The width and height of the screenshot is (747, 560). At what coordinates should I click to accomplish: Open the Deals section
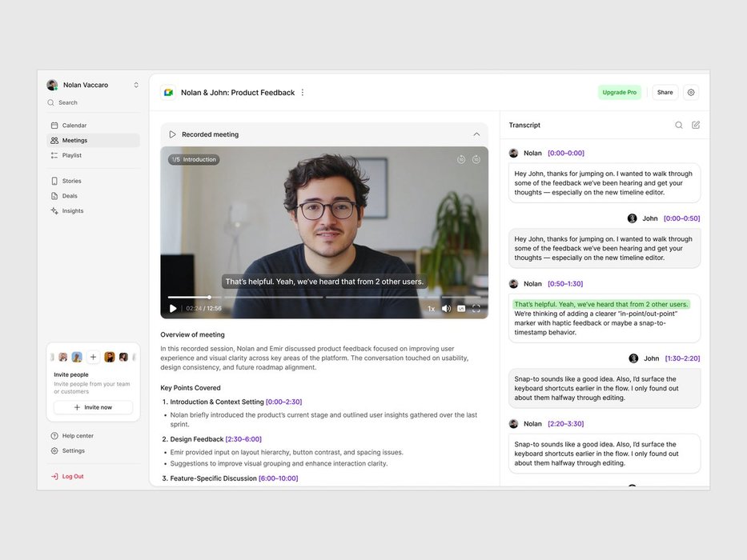[94, 196]
